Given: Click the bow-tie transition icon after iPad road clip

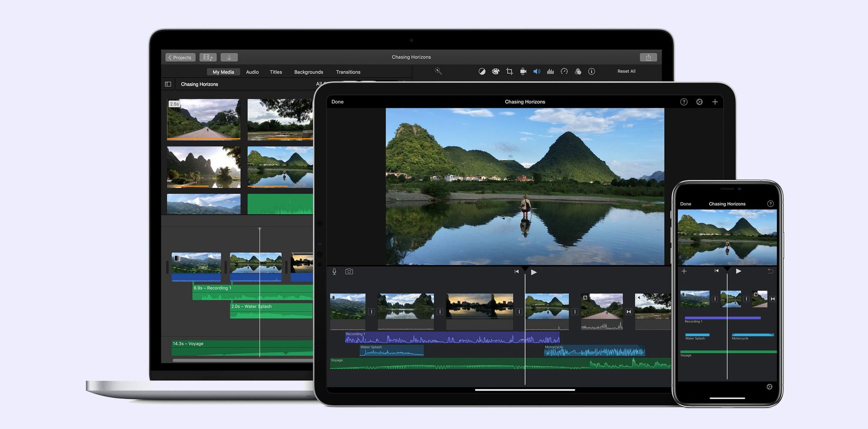Looking at the screenshot, I should [x=628, y=312].
